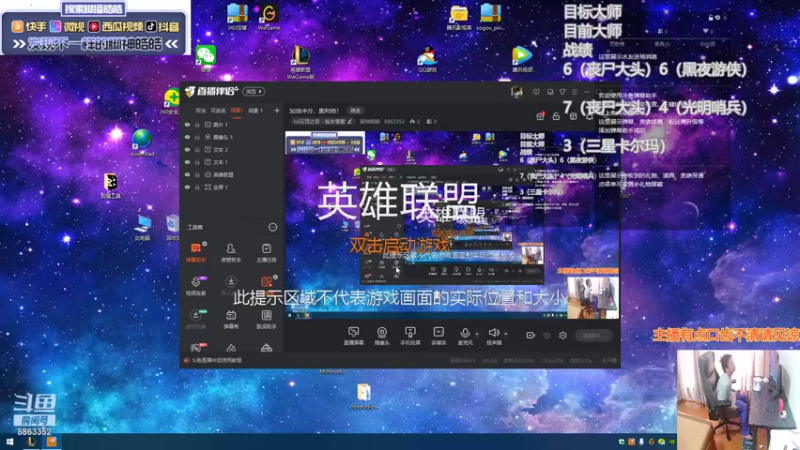Image resolution: width=800 pixels, height=450 pixels.
Task: Open the 房管助手 tool
Action: pos(231,252)
